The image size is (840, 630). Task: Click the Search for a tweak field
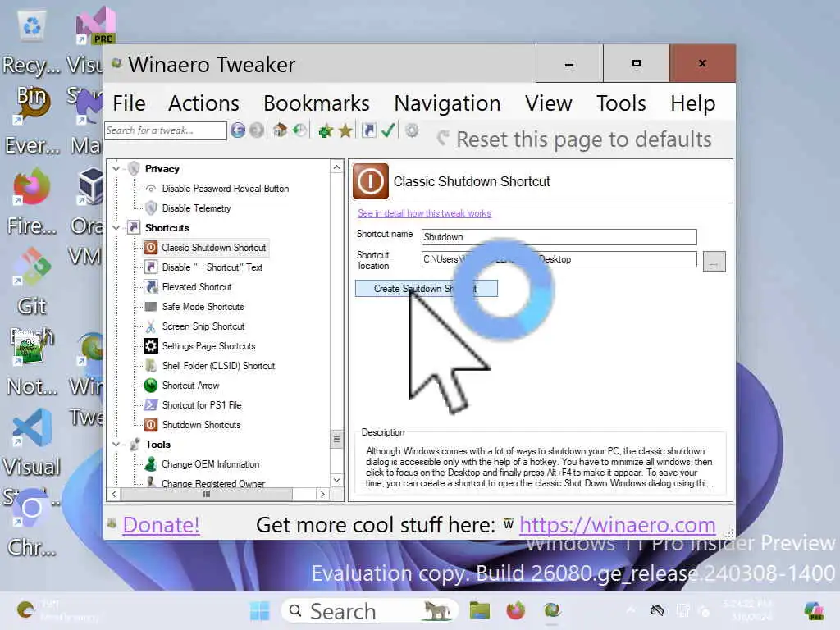coord(166,130)
